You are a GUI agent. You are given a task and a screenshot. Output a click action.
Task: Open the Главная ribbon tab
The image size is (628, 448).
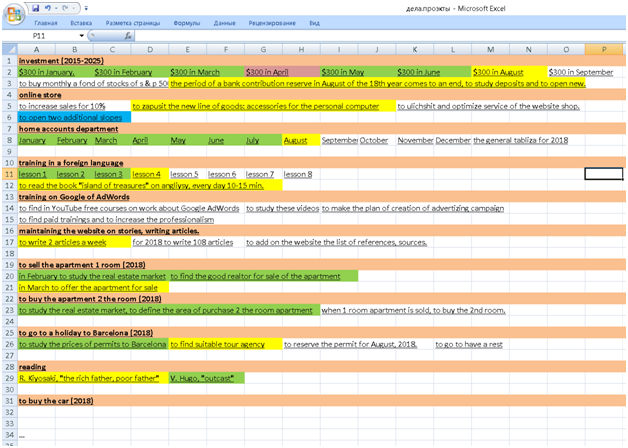tap(46, 23)
